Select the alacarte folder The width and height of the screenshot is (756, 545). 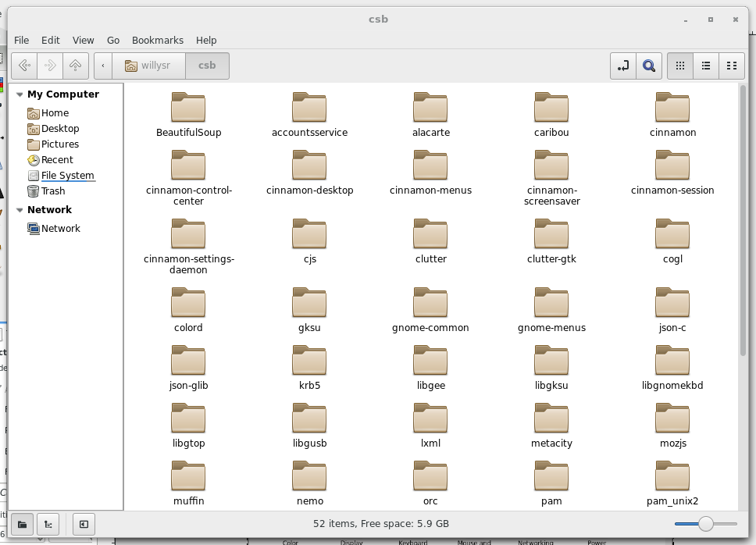pyautogui.click(x=430, y=115)
